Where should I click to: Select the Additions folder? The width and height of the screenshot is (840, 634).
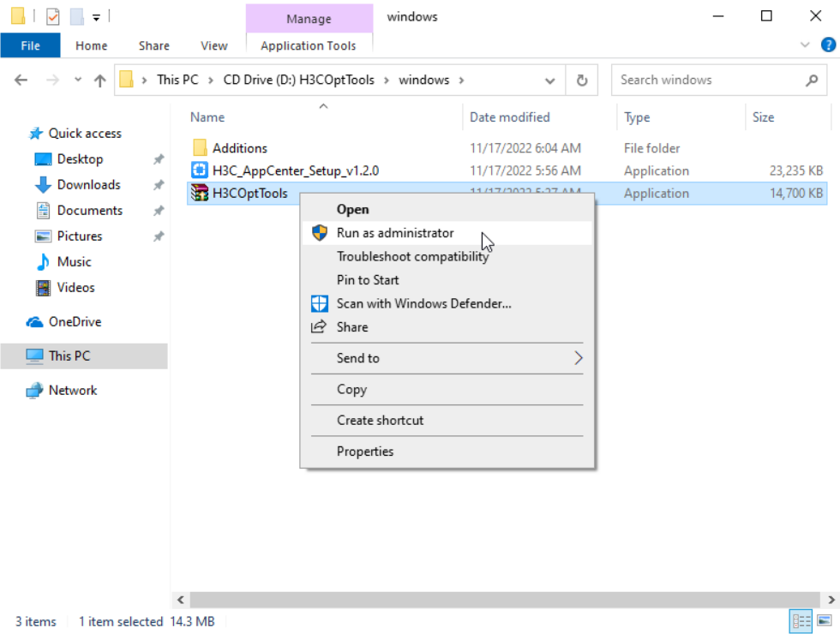click(239, 148)
